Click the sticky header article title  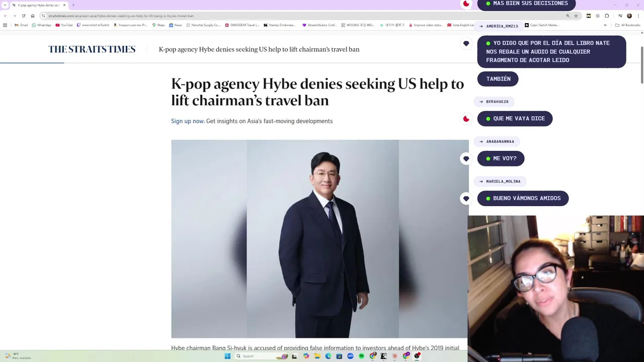click(259, 49)
